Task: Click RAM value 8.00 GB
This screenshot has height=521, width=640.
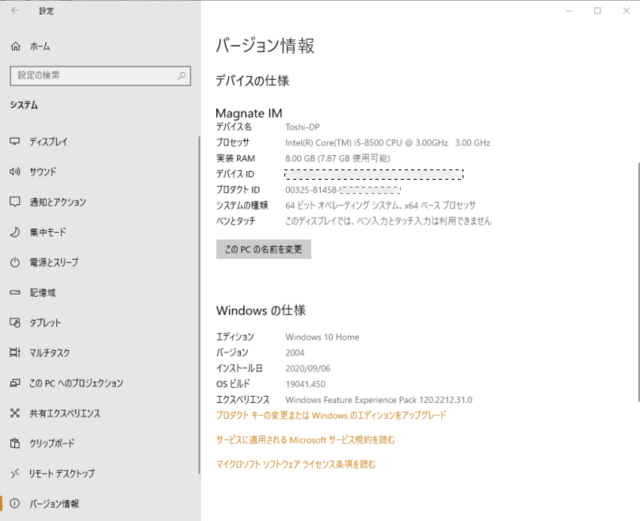Action: point(338,158)
